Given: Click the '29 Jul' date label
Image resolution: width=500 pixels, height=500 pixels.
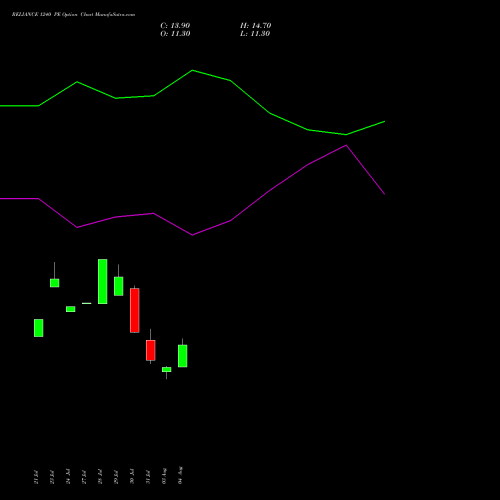Looking at the screenshot, I should click(116, 477).
